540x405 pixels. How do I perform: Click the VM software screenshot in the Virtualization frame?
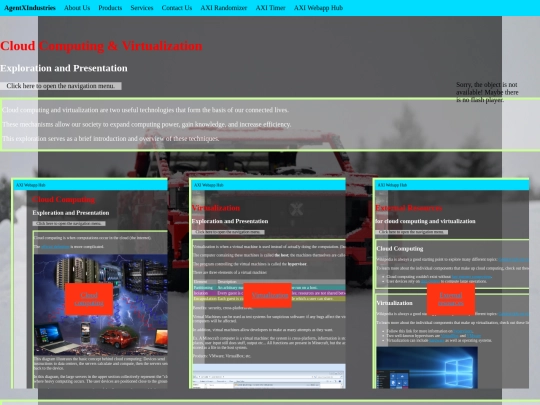click(x=269, y=376)
